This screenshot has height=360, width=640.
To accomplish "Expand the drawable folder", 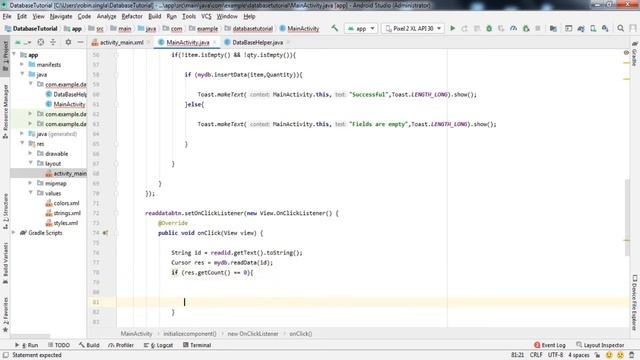I will [x=30, y=153].
